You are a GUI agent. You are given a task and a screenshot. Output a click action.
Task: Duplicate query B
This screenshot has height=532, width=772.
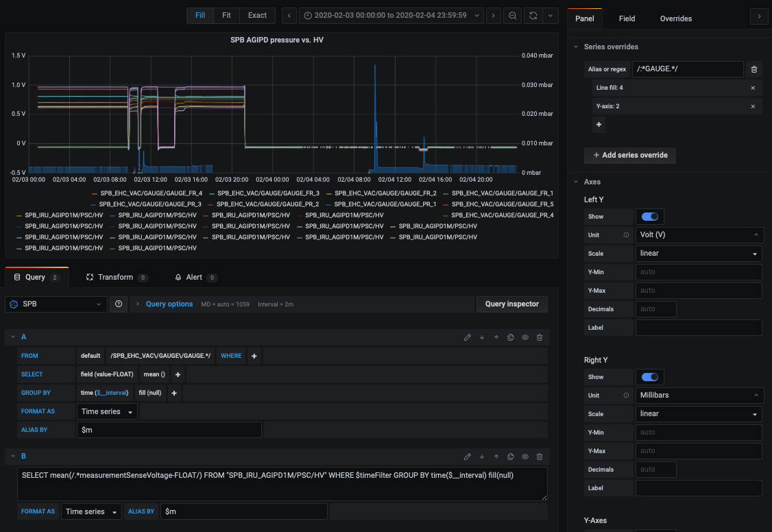(x=511, y=457)
